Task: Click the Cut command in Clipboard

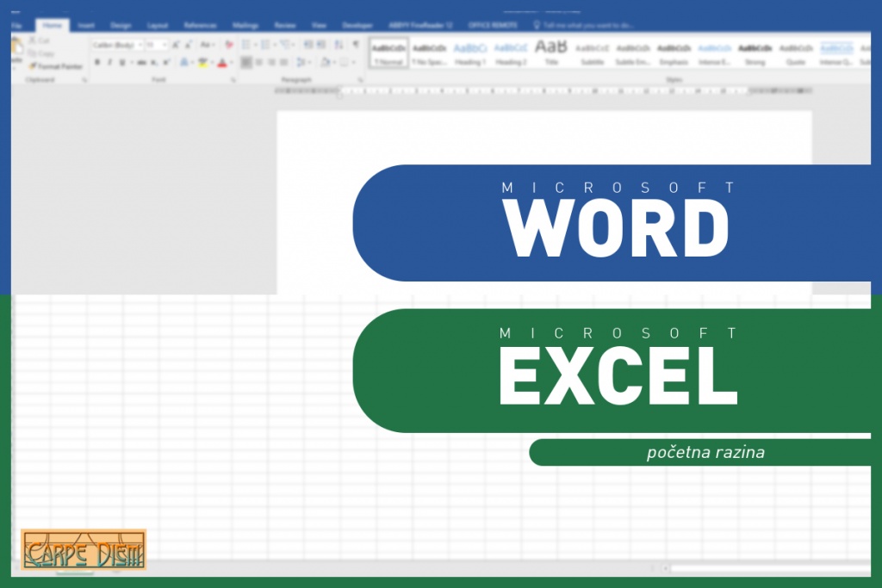Action: 39,40
